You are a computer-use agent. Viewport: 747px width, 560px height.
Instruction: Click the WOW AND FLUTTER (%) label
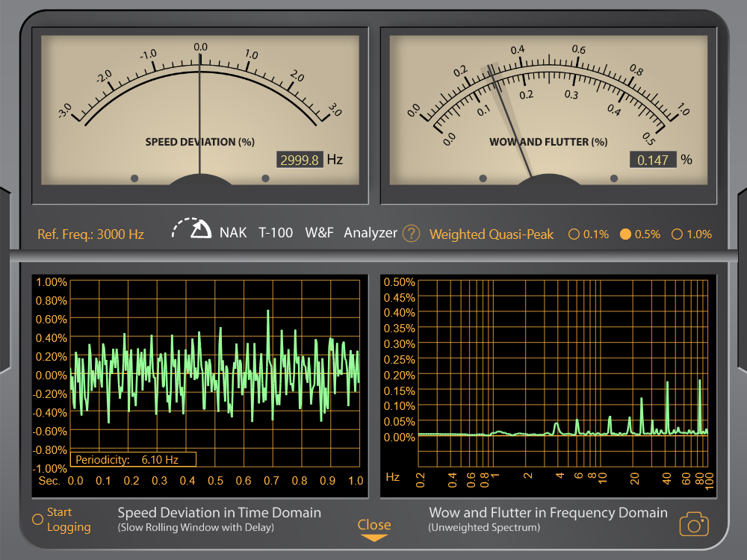click(548, 142)
